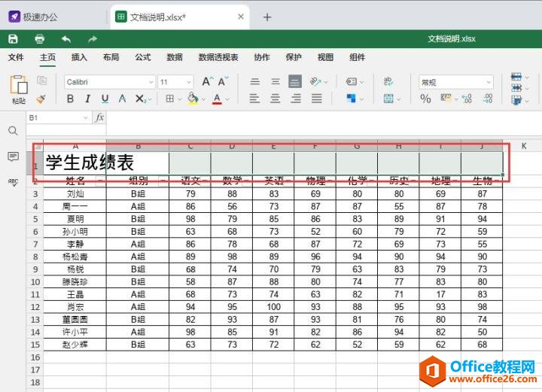This screenshot has height=392, width=542.
Task: Apply the red font color
Action: click(x=217, y=99)
